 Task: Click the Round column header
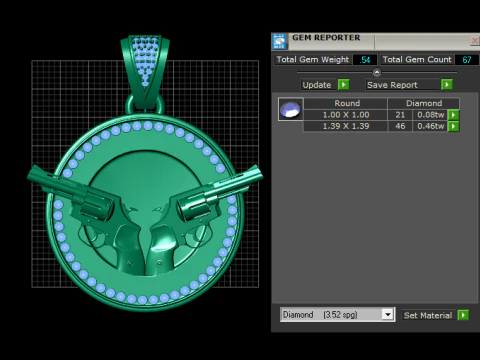[x=347, y=103]
